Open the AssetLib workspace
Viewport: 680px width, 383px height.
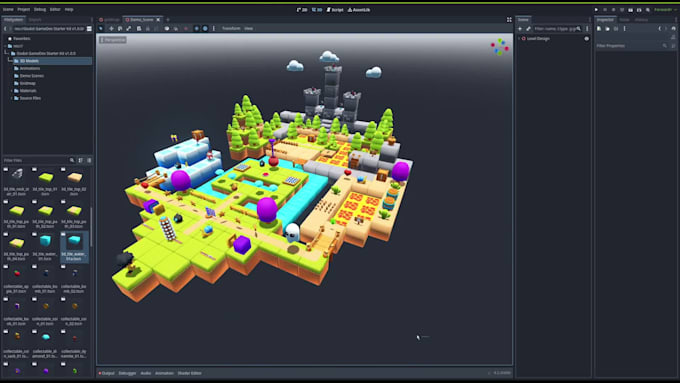[x=359, y=10]
